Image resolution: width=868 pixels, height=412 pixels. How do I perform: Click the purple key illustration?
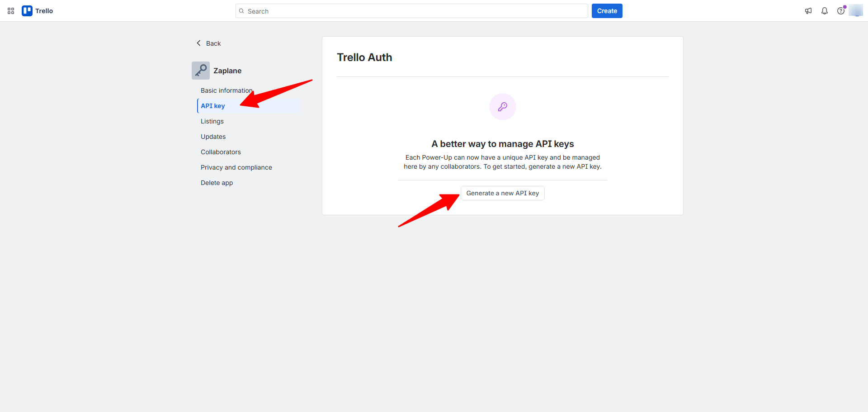503,107
